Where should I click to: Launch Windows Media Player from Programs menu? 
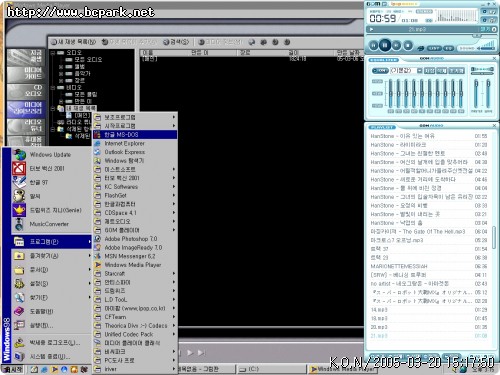[x=135, y=265]
